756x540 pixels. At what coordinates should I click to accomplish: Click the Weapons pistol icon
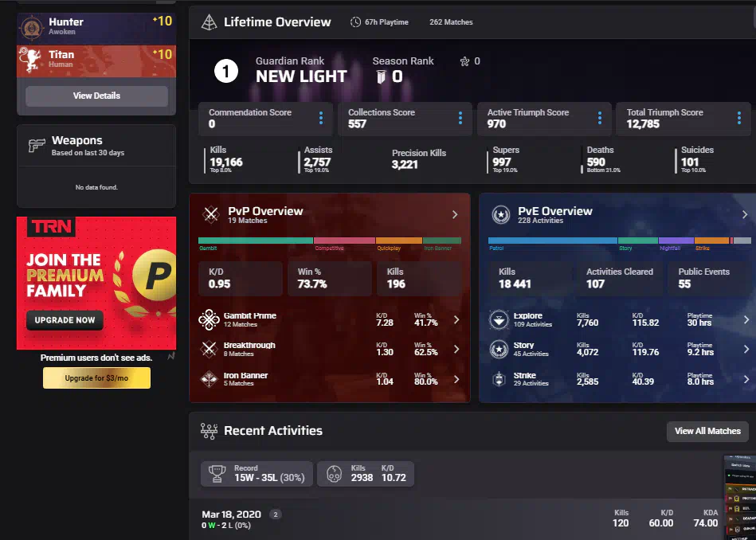click(x=37, y=146)
